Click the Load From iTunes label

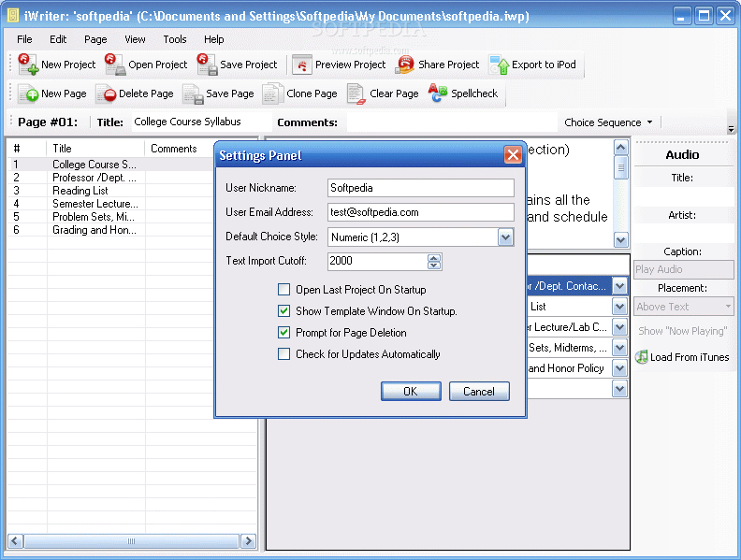(690, 357)
